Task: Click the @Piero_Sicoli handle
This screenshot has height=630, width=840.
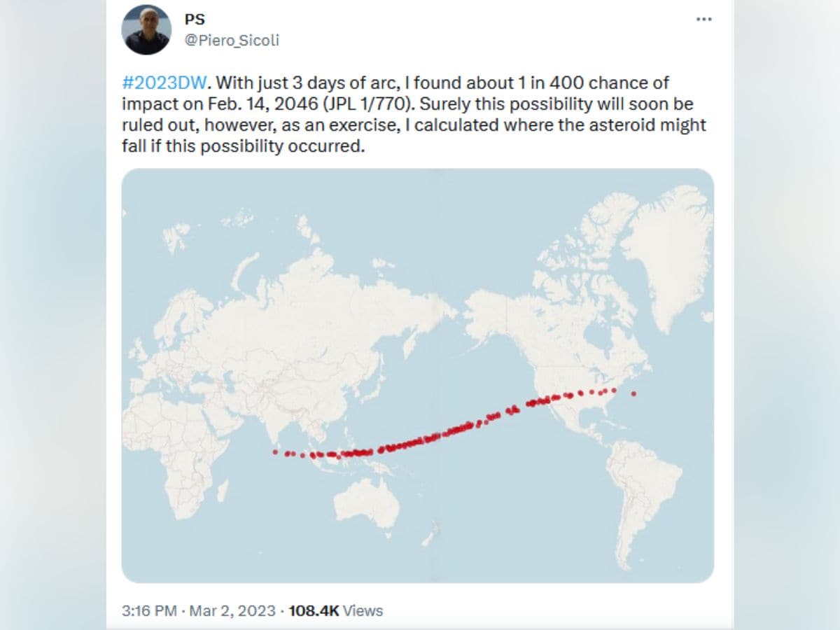Action: (x=231, y=41)
